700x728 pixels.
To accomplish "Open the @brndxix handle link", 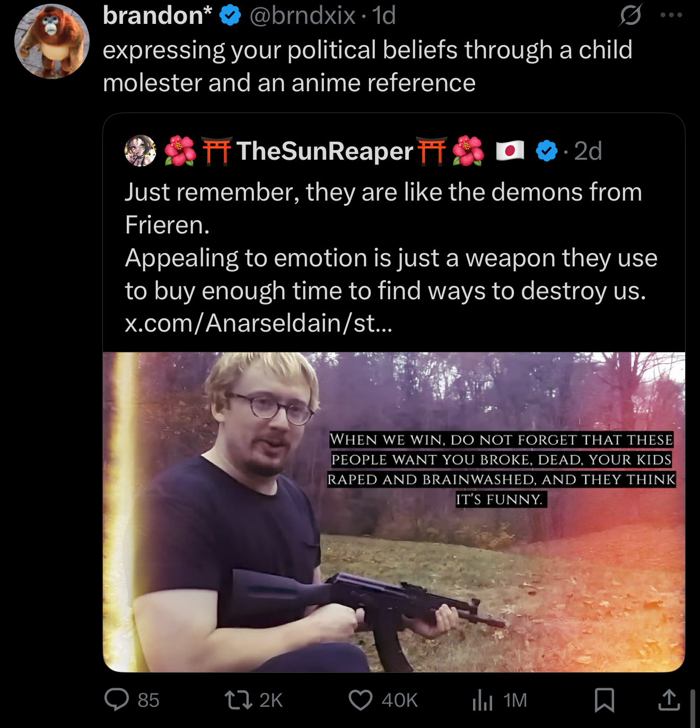I will (x=302, y=15).
